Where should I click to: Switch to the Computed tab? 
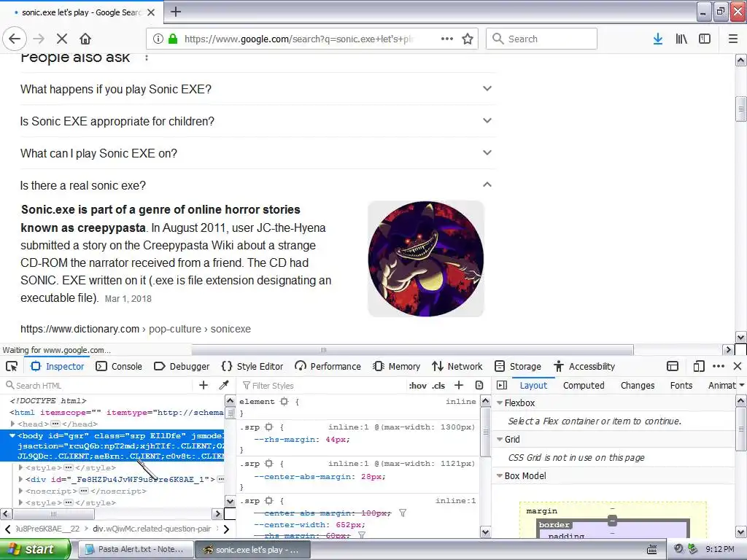584,385
